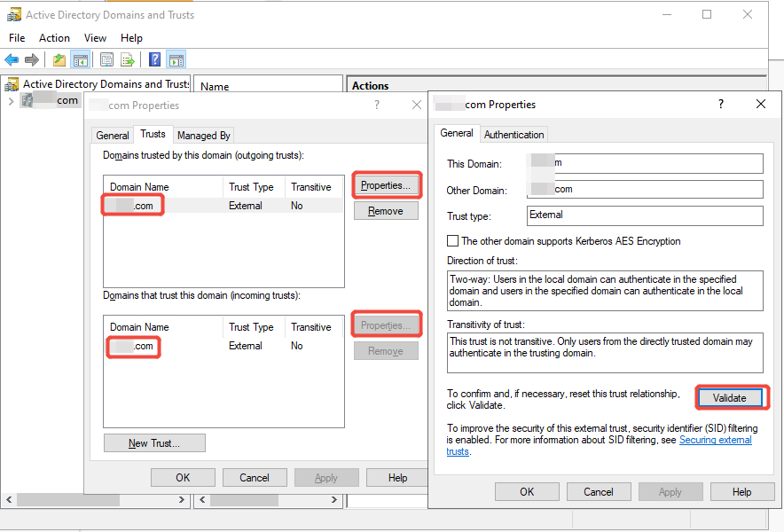Screen dimensions: 784x532
Task: Click the middle pane scrollbar right arrow
Action: [334, 499]
